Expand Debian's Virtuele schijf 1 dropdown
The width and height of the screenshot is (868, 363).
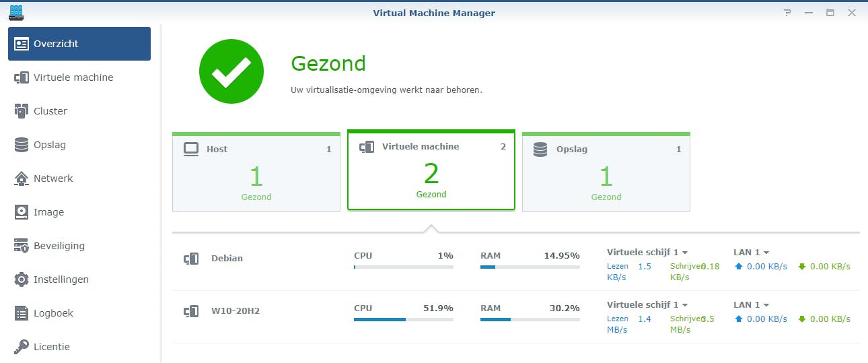(685, 253)
